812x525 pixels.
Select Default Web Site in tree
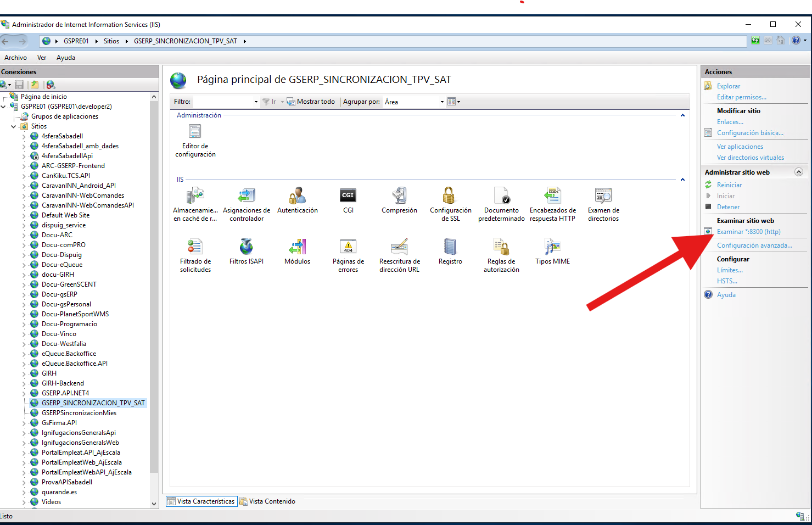click(x=65, y=215)
